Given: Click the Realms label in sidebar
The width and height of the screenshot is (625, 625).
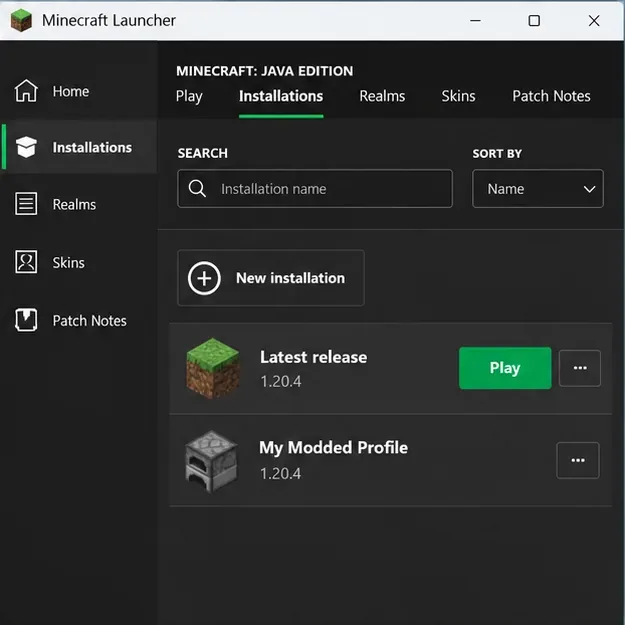Looking at the screenshot, I should pyautogui.click(x=74, y=204).
